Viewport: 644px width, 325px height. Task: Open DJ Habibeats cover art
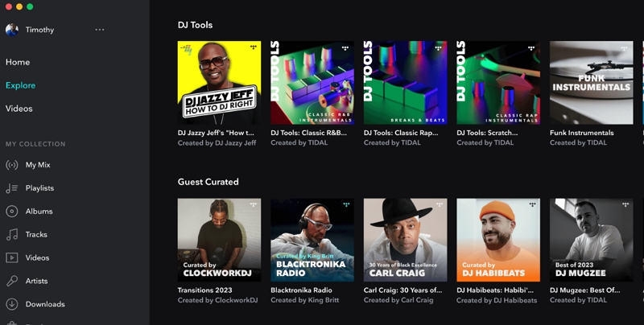pyautogui.click(x=498, y=240)
